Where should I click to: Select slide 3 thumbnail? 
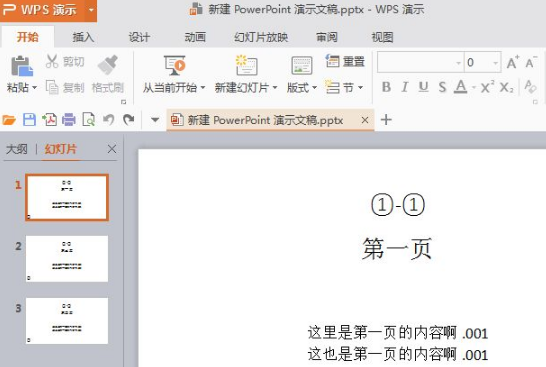pos(67,321)
